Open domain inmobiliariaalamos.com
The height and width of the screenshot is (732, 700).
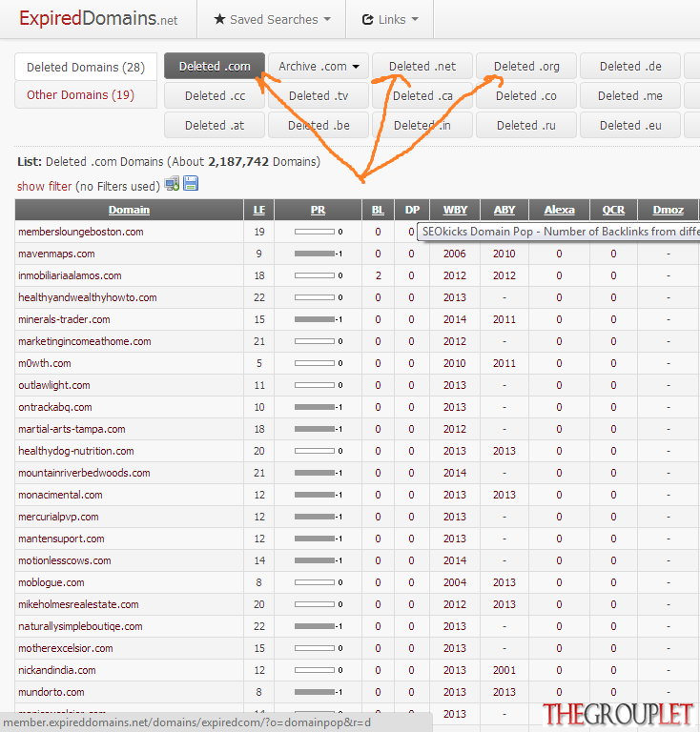70,275
